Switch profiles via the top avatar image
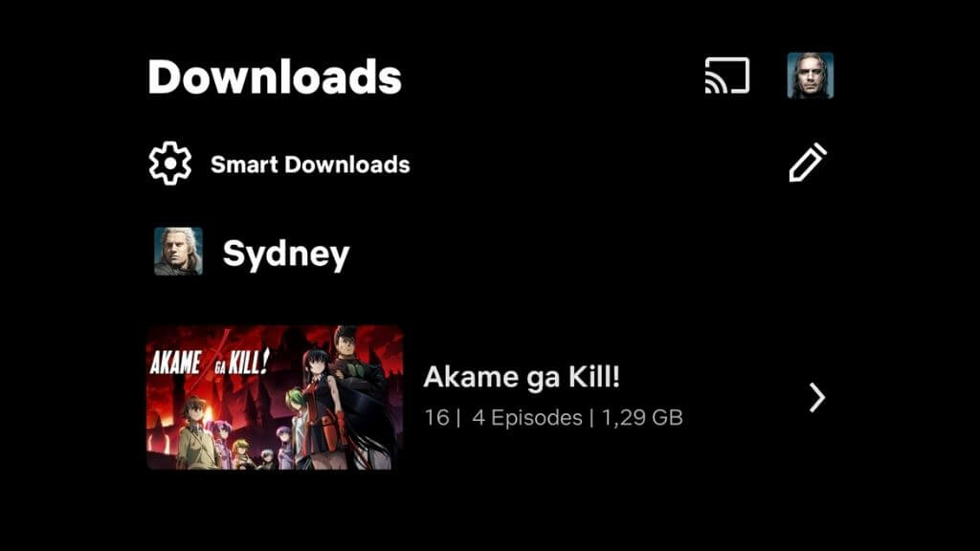Image resolution: width=980 pixels, height=551 pixels. pos(810,76)
